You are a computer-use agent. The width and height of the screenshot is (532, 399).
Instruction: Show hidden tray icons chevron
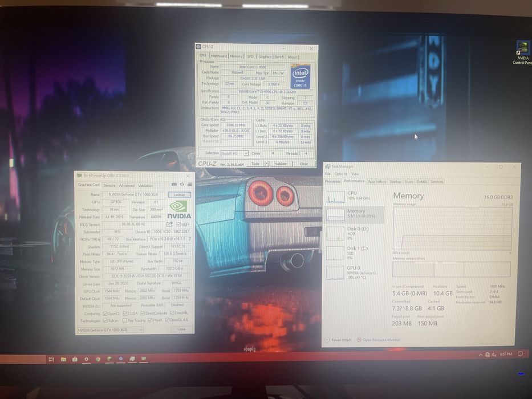click(x=481, y=355)
